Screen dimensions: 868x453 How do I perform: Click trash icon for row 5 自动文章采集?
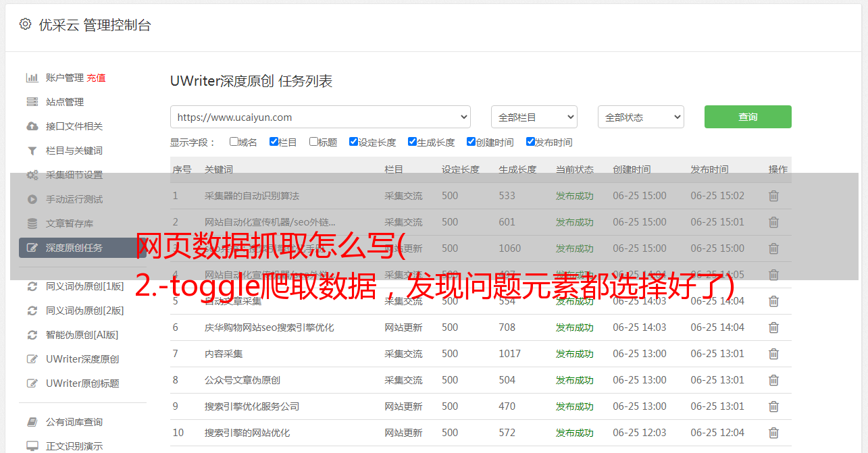click(x=774, y=301)
